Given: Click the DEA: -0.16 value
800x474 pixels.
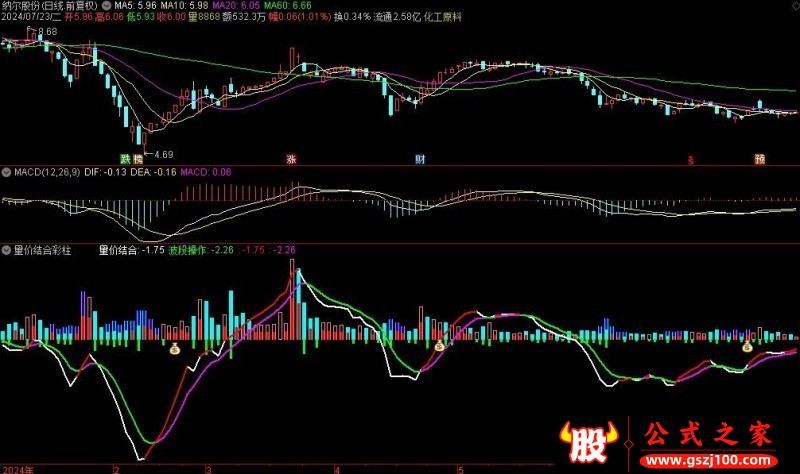Looking at the screenshot, I should 153,172.
